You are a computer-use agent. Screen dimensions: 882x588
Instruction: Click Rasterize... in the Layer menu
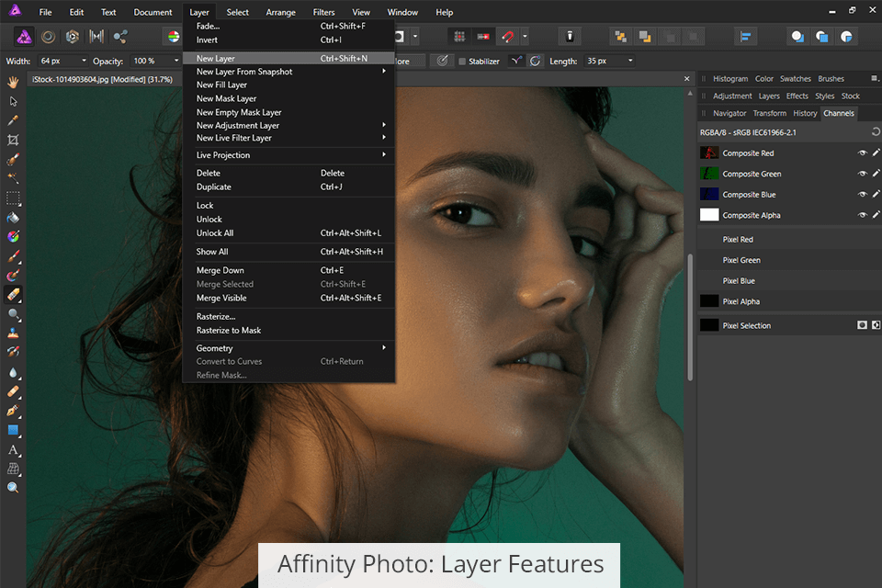(216, 316)
